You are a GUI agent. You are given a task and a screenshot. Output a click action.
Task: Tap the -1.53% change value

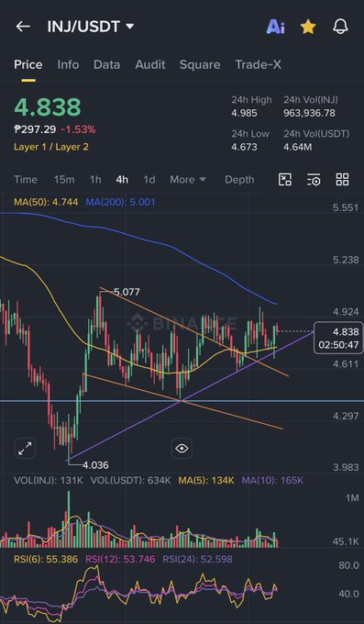coord(78,129)
